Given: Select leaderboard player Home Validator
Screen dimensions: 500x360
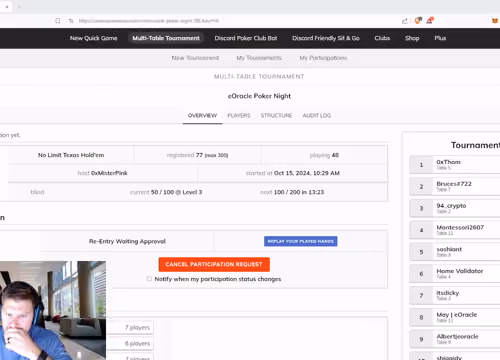Looking at the screenshot, I should tap(455, 274).
